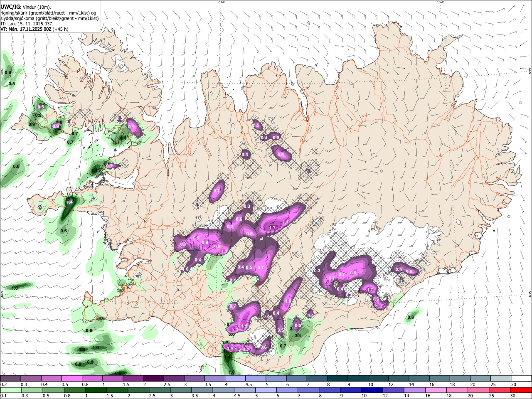Click the bright pink upper-row swatch between 0.5 and 0.8

point(71,379)
